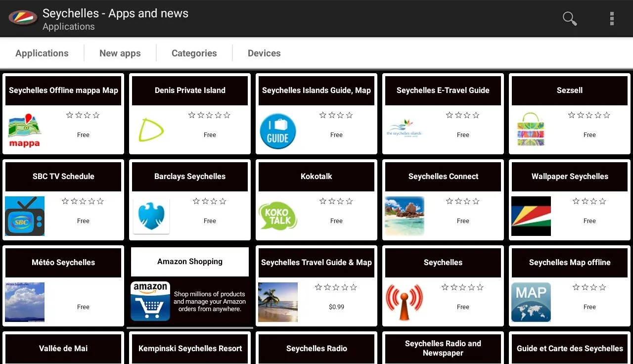Click the Seychelles Travel Guide star rating

tap(336, 287)
